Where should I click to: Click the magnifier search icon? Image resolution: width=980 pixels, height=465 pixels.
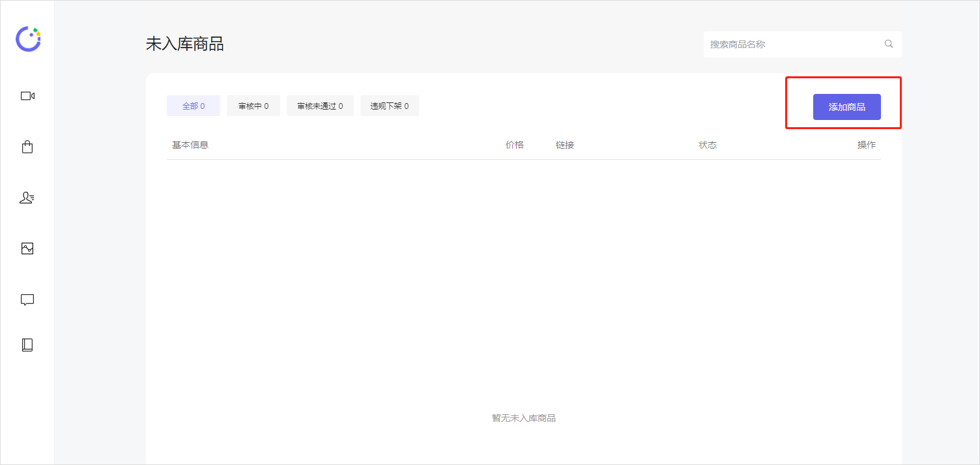(x=889, y=44)
